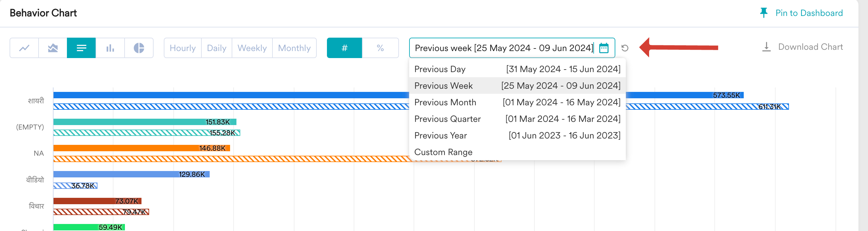Select Daily granularity

(217, 48)
